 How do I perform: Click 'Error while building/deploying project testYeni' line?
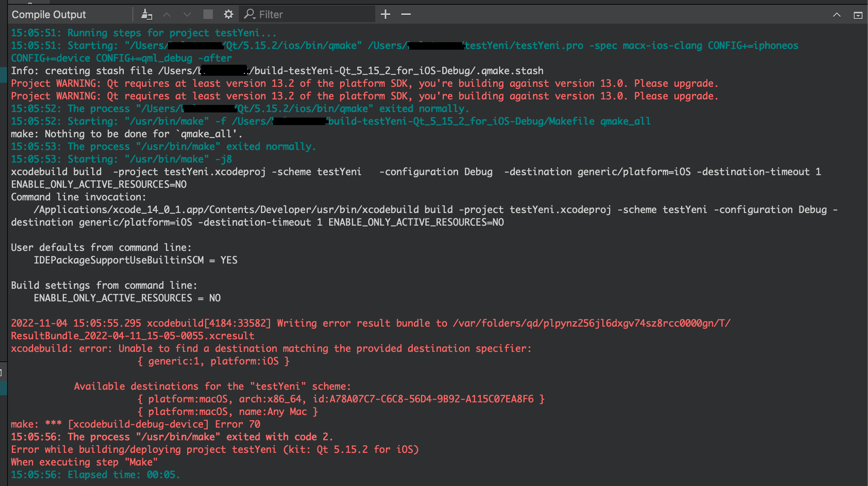214,450
